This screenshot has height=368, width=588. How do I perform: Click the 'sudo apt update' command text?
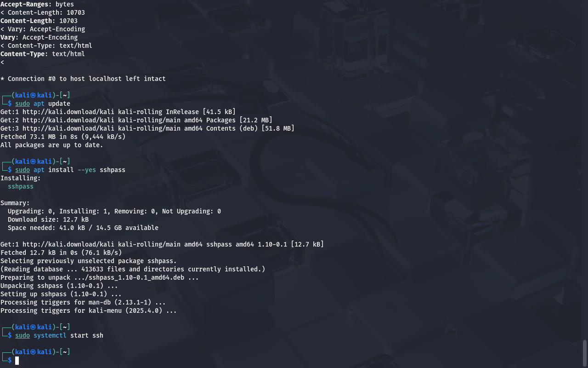pos(43,103)
